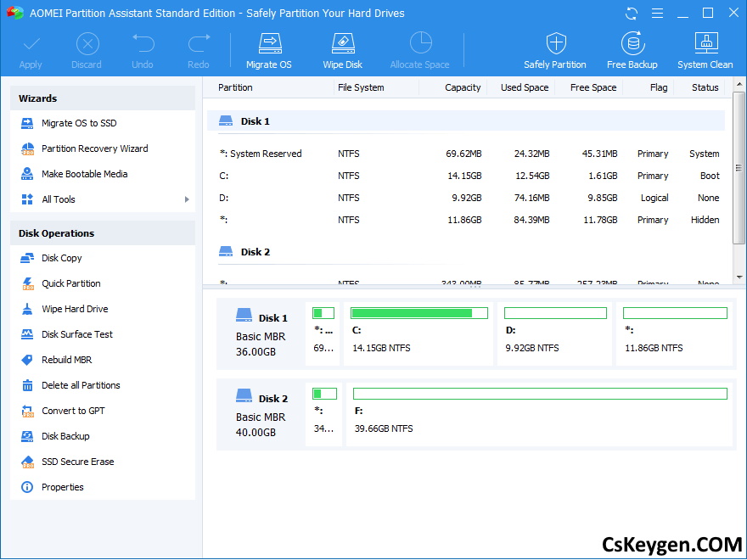The image size is (747, 560).
Task: Click the partition list vertical scrollbar thumb
Action: pyautogui.click(x=739, y=168)
